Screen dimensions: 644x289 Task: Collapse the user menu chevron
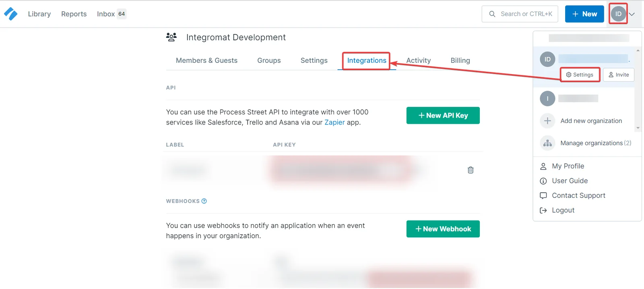coord(632,14)
